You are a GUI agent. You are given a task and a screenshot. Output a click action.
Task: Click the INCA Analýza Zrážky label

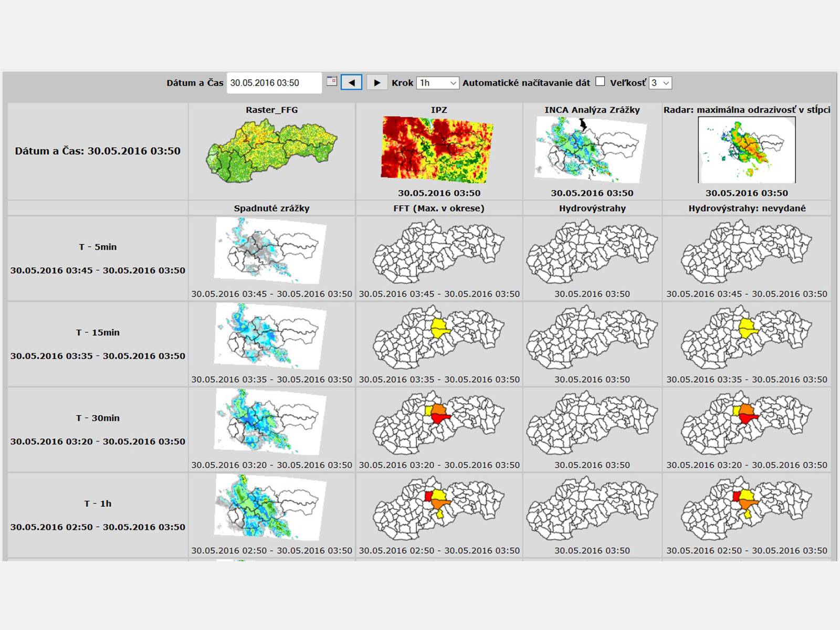click(592, 110)
